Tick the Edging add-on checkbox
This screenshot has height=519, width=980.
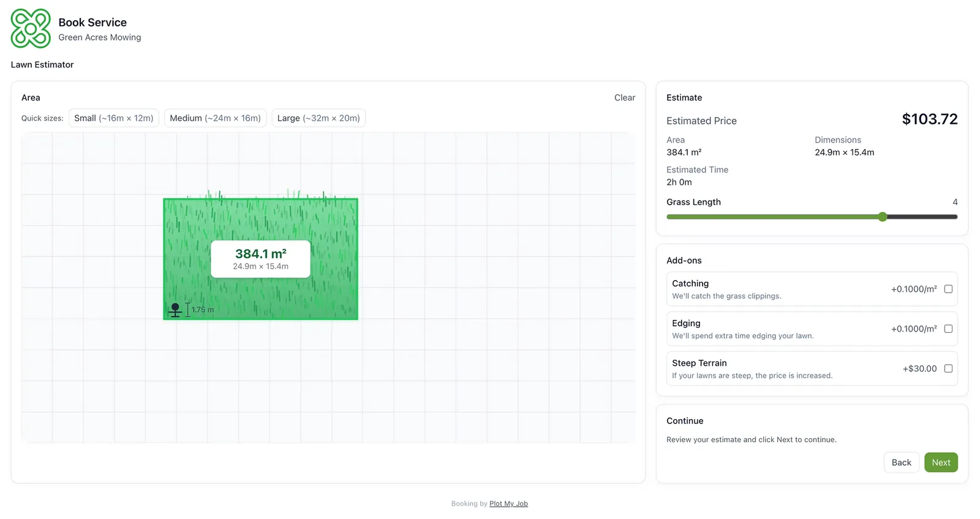pyautogui.click(x=948, y=329)
